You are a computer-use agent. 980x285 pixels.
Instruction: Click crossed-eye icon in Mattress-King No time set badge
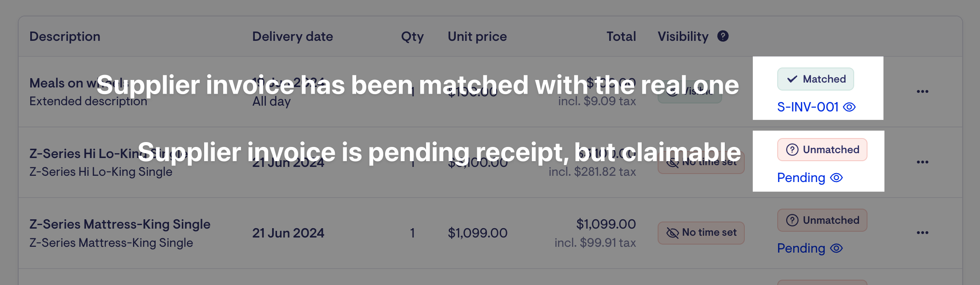click(x=672, y=233)
